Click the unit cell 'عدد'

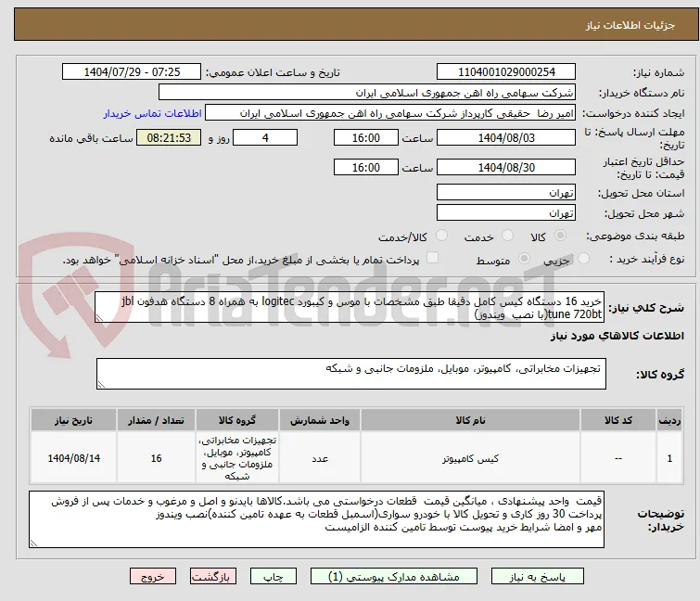pos(320,458)
